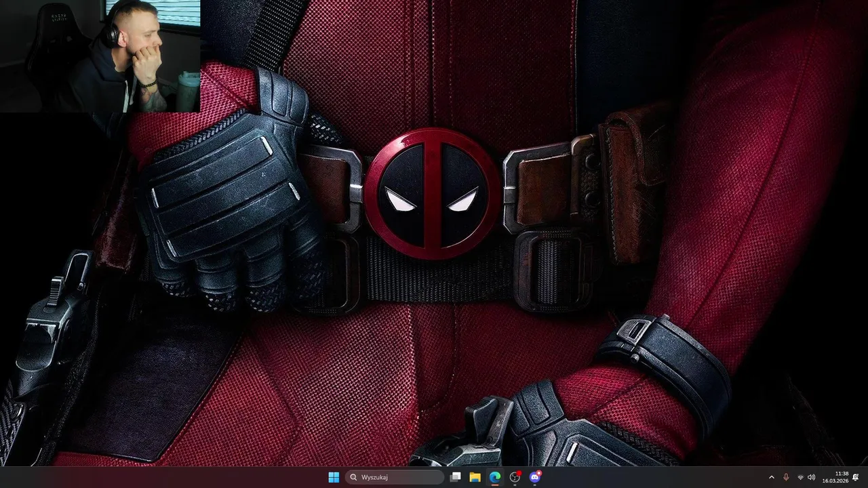Open Task View from the taskbar
This screenshot has width=868, height=488.
(456, 477)
